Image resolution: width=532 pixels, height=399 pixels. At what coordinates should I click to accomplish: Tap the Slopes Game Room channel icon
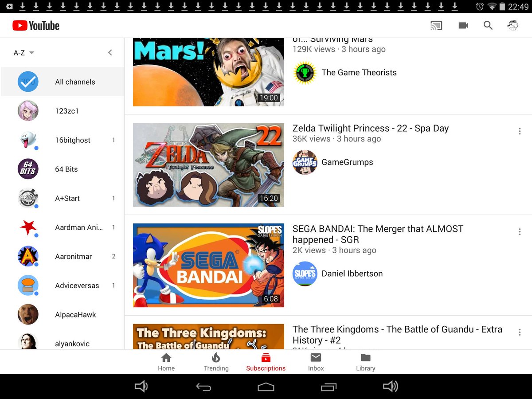point(305,274)
